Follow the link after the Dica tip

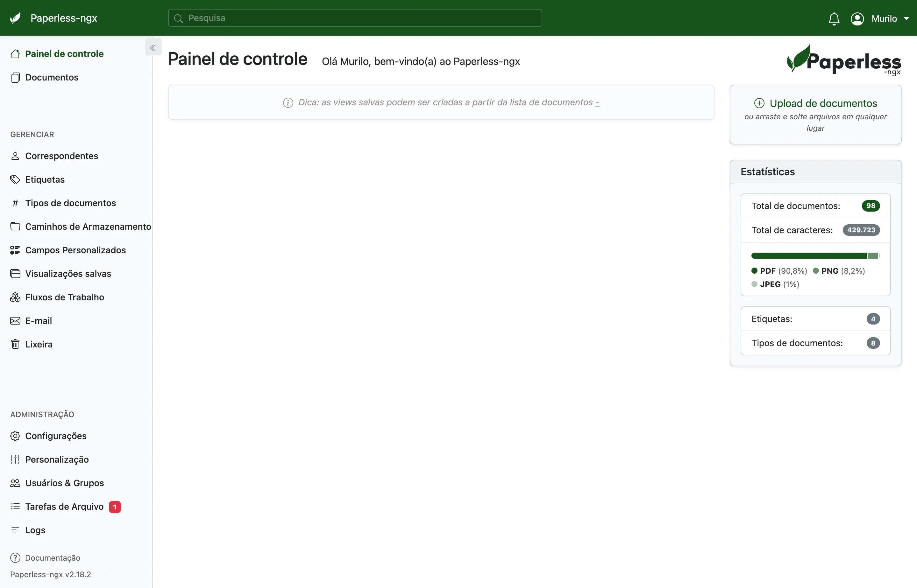(597, 102)
